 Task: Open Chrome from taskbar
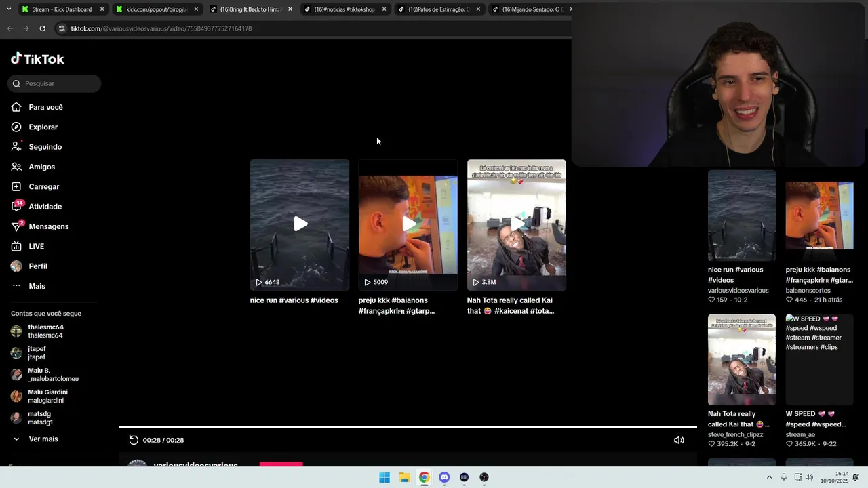click(424, 477)
